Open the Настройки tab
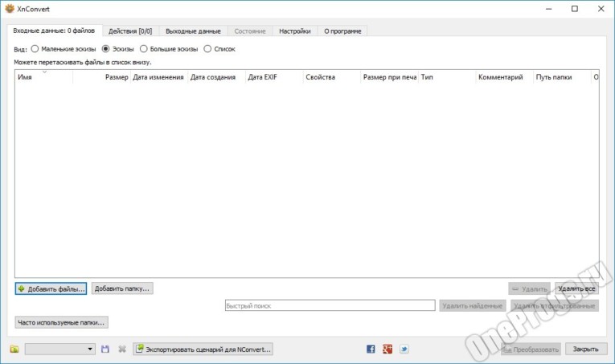Image resolution: width=615 pixels, height=364 pixels. click(295, 31)
